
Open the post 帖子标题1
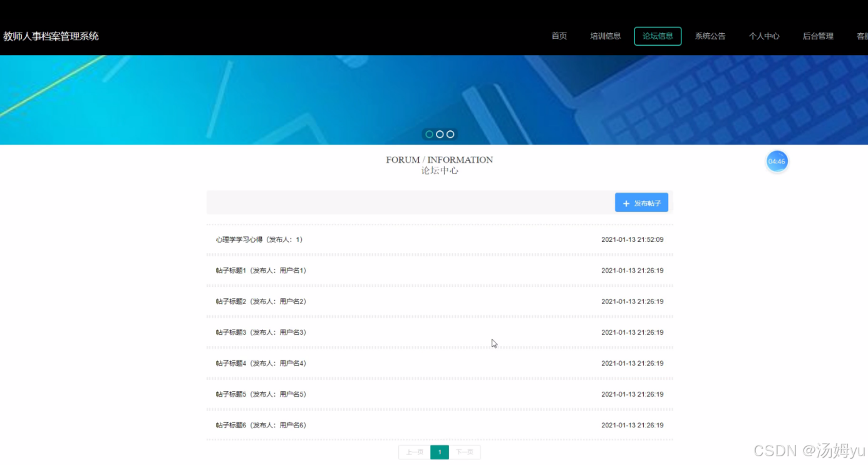pos(440,271)
